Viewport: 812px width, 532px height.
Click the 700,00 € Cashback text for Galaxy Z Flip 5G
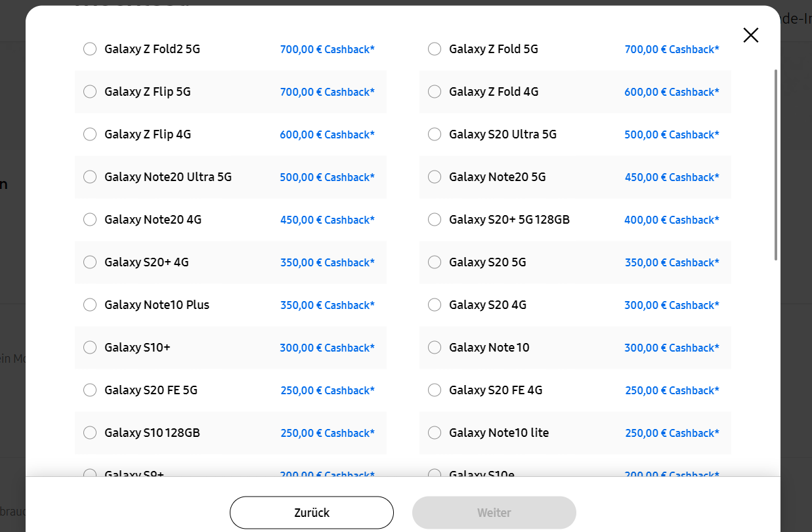[328, 92]
